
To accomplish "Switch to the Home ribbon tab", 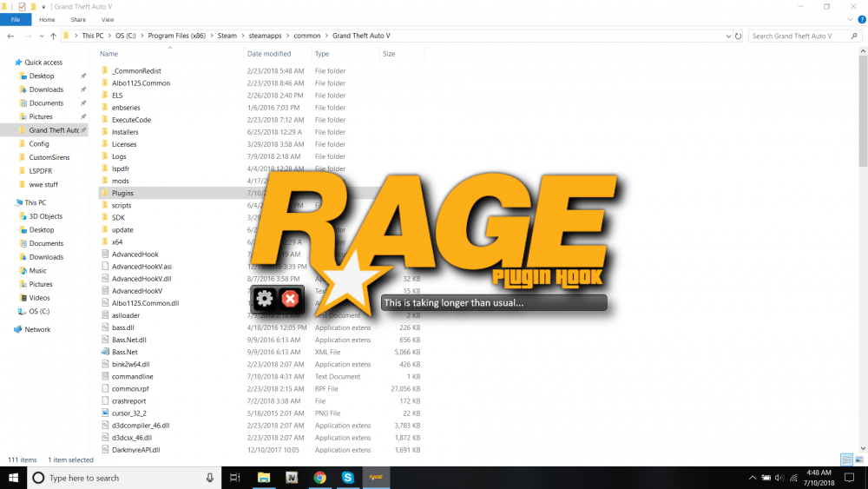I will (47, 19).
